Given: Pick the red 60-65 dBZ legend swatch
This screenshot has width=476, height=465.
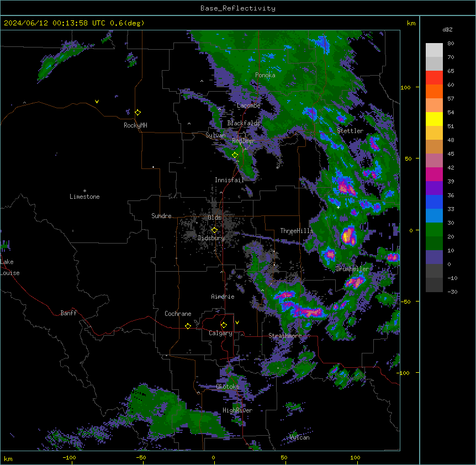Looking at the screenshot, I should (x=434, y=77).
